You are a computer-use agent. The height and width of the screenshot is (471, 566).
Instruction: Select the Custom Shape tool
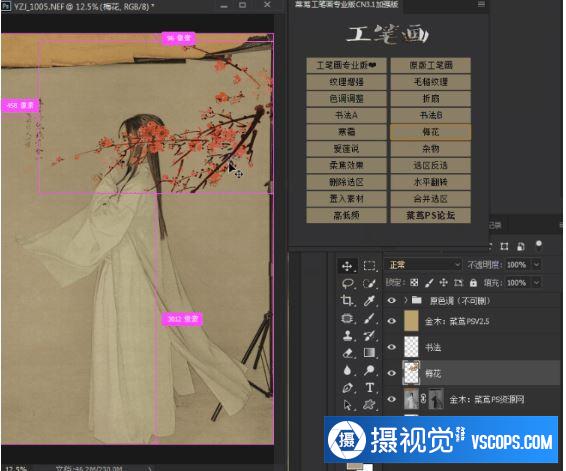click(x=369, y=405)
